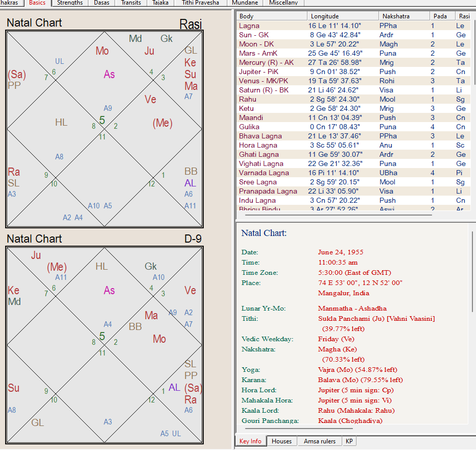Switch to the KP bottom tab
Image resolution: width=476 pixels, height=450 pixels.
tap(349, 441)
